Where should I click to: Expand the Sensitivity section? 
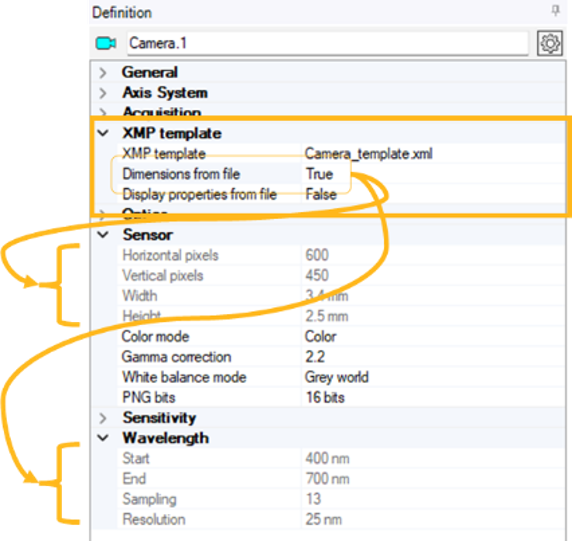(103, 418)
